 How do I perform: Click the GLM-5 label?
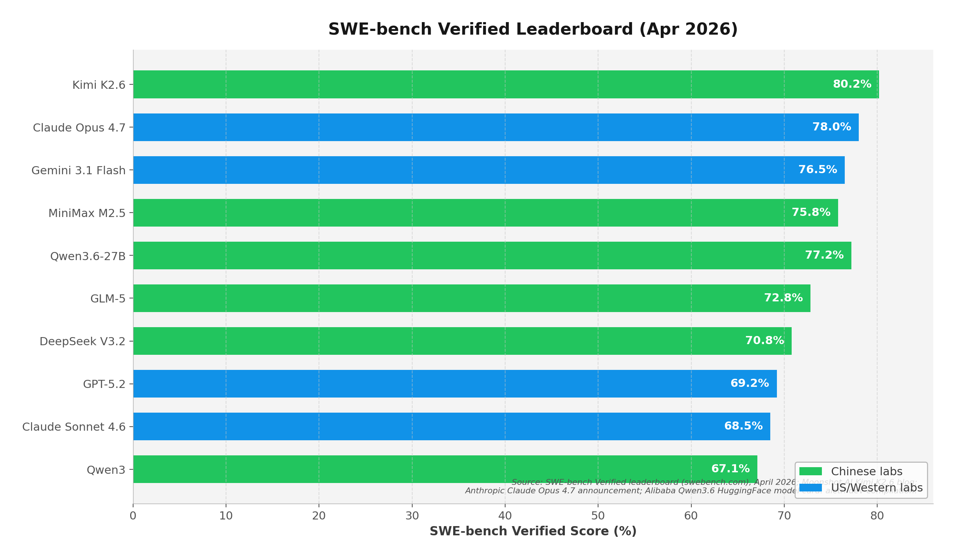(x=108, y=299)
